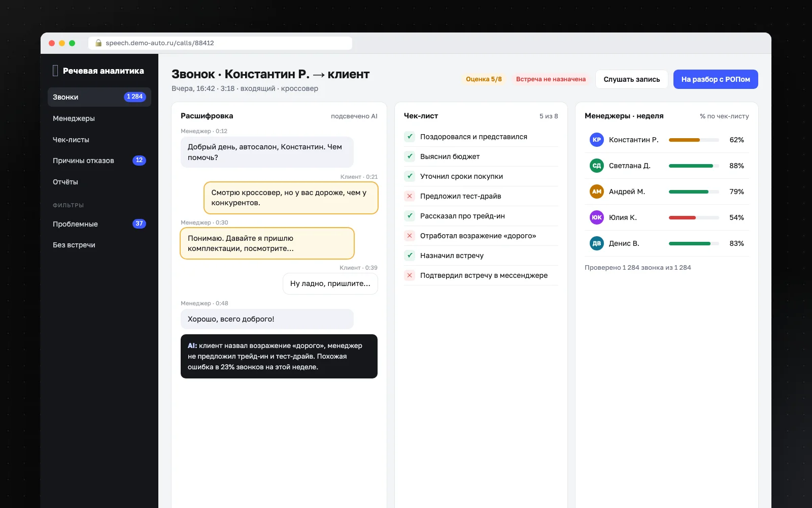Image resolution: width=812 pixels, height=508 pixels.
Task: Click the Клиент · 0:21 timestamp
Action: (x=359, y=177)
